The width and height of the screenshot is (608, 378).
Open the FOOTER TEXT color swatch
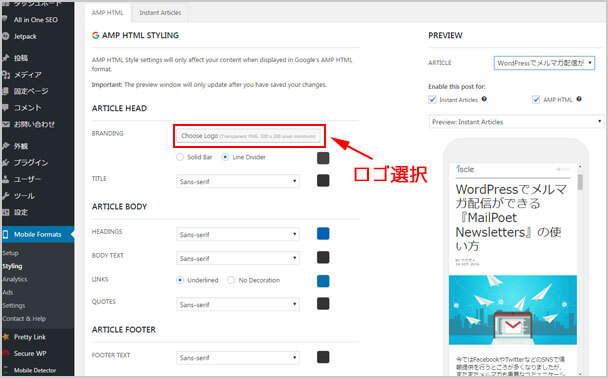tap(323, 357)
